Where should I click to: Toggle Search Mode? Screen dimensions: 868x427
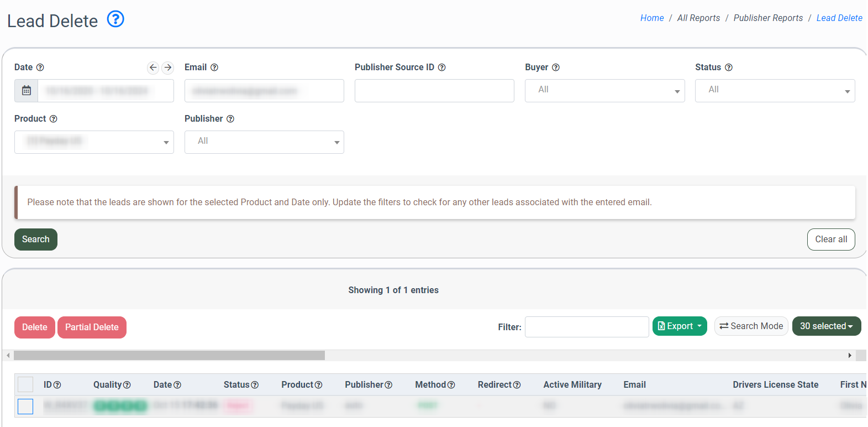[x=751, y=326]
